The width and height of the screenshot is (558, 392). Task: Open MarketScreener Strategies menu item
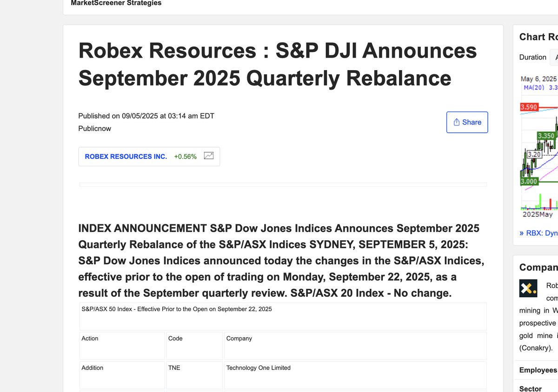(116, 3)
